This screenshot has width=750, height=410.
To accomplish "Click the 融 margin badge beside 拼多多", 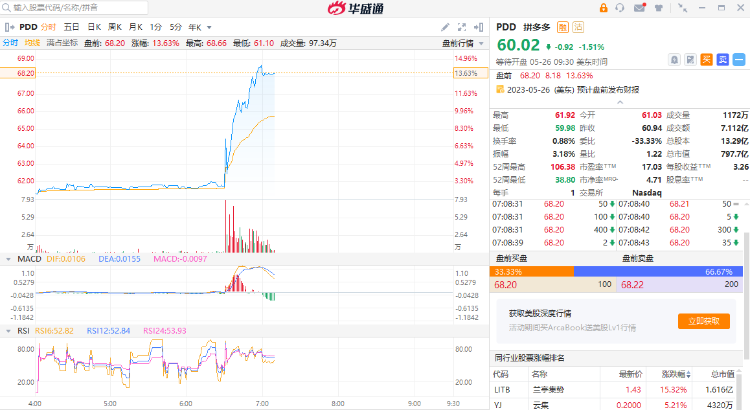I will [x=563, y=27].
